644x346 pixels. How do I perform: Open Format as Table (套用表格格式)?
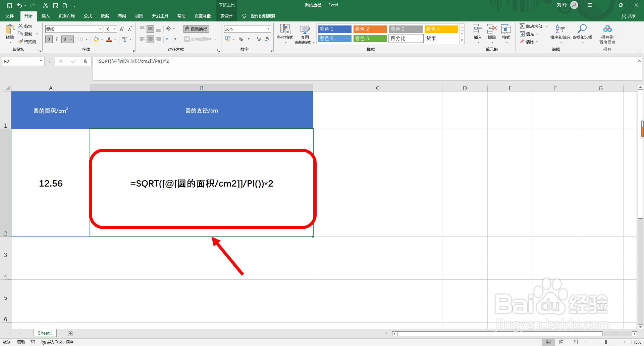(x=305, y=34)
